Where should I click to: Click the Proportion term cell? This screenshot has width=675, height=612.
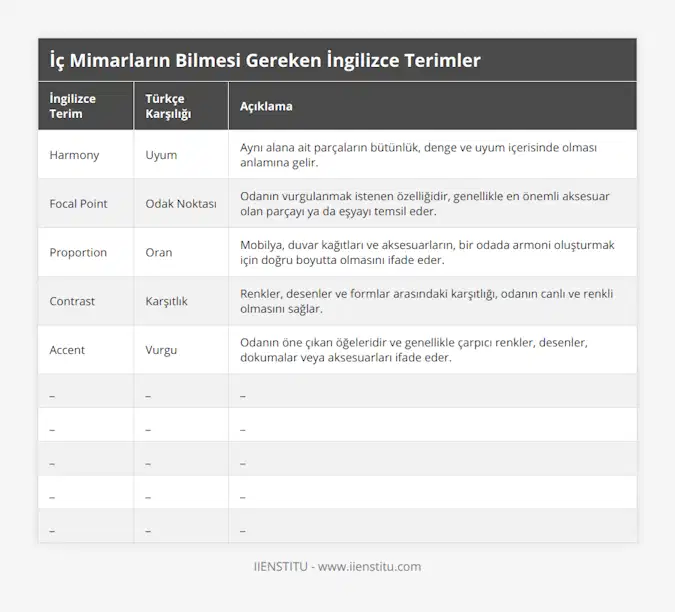pos(78,252)
